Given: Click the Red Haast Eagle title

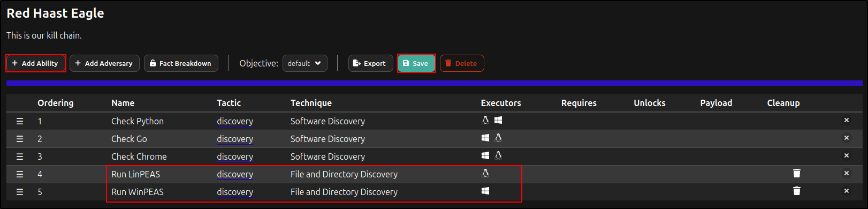Looking at the screenshot, I should 55,13.
